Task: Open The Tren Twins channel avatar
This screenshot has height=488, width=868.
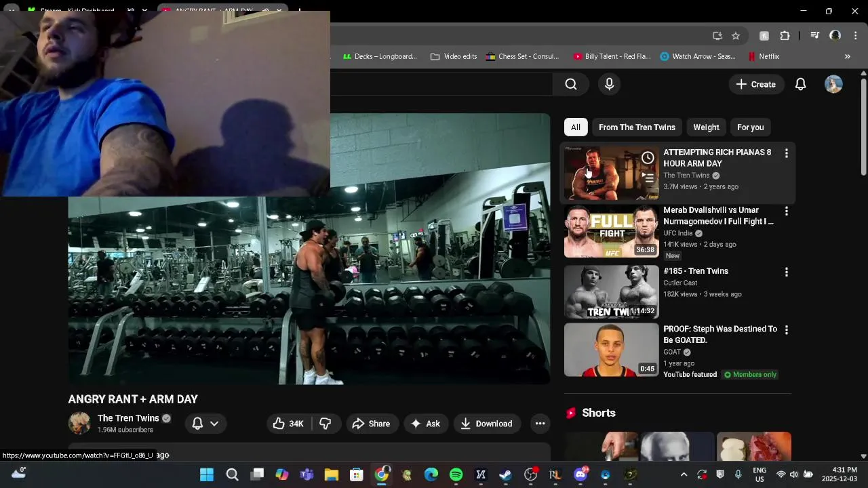Action: click(79, 423)
